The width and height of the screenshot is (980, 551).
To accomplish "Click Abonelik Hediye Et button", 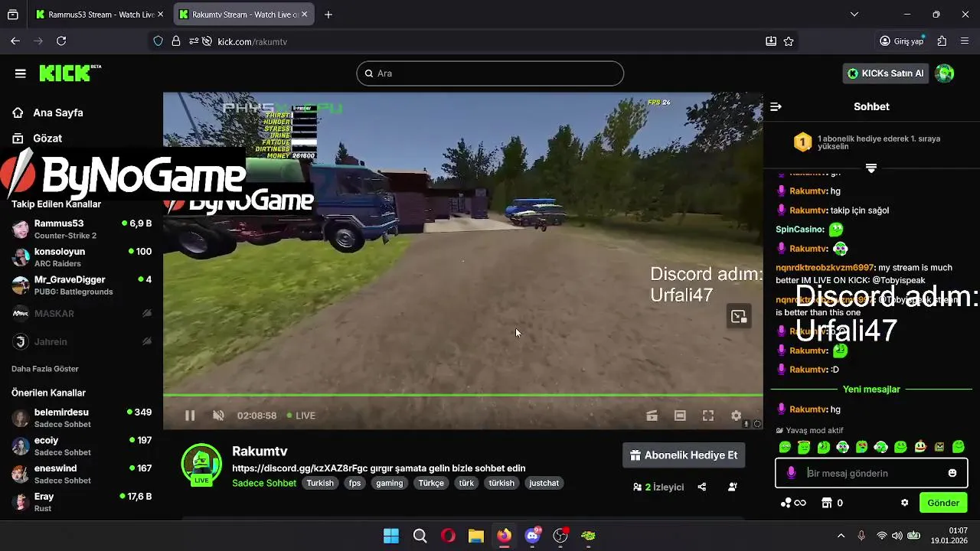I will click(x=684, y=455).
